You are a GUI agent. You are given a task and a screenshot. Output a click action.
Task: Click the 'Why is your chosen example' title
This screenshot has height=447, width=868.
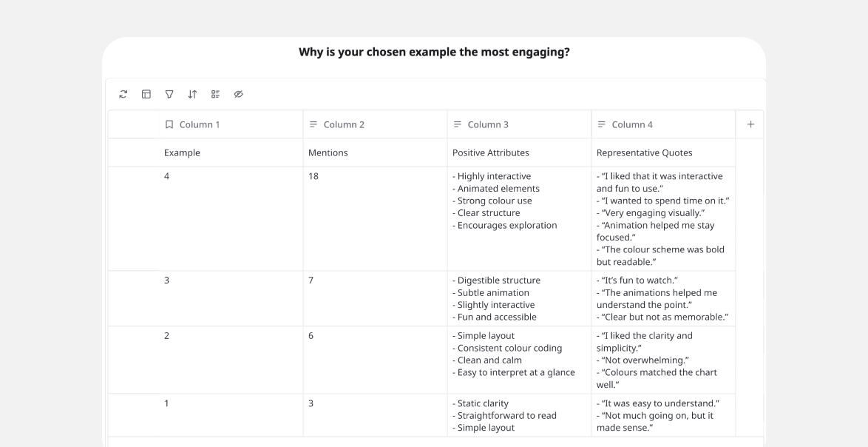(x=434, y=53)
